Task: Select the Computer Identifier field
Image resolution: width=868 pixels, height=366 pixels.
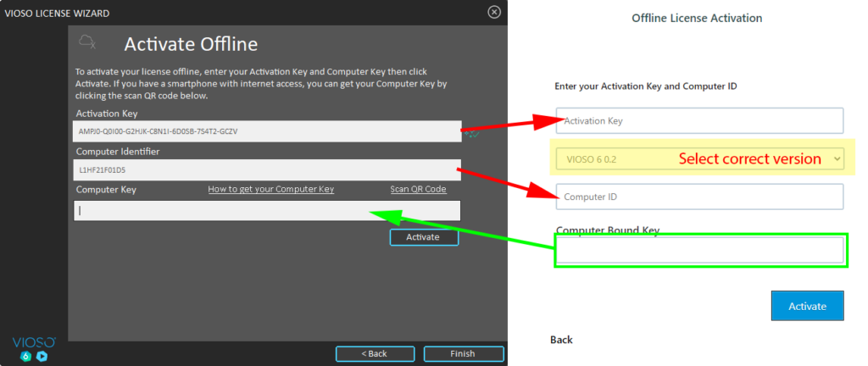Action: 267,170
